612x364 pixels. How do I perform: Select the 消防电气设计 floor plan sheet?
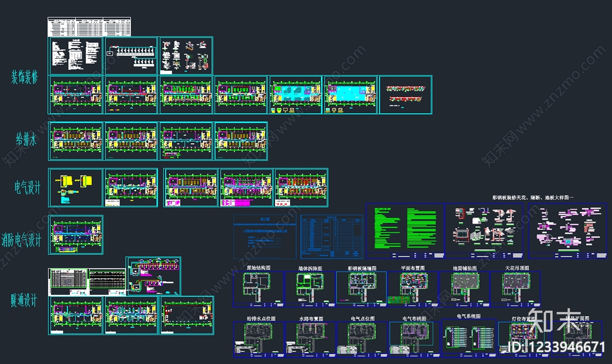tap(76, 235)
